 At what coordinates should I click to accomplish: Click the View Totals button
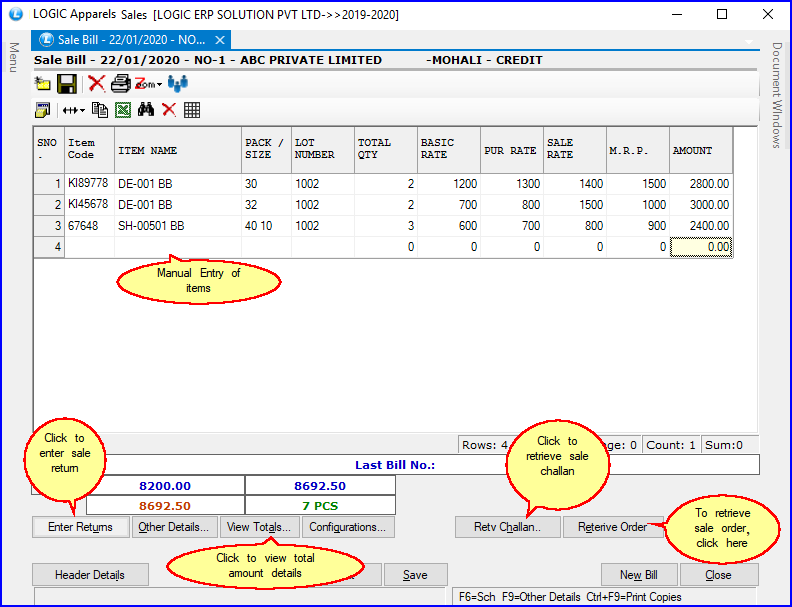[259, 527]
